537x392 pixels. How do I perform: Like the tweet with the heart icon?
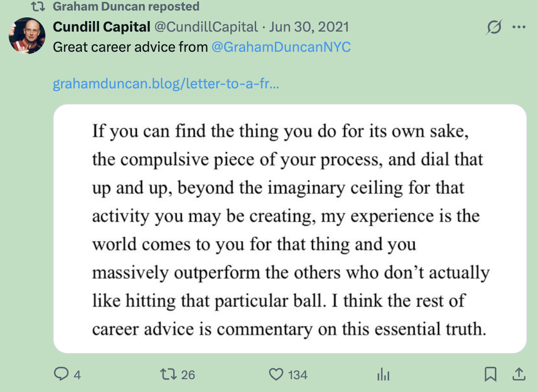point(276,375)
